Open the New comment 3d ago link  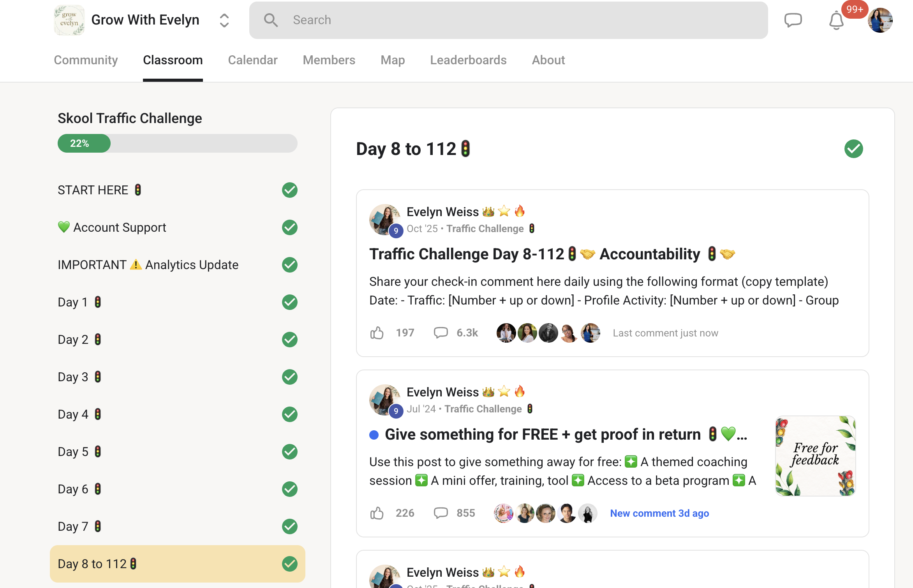pyautogui.click(x=659, y=513)
